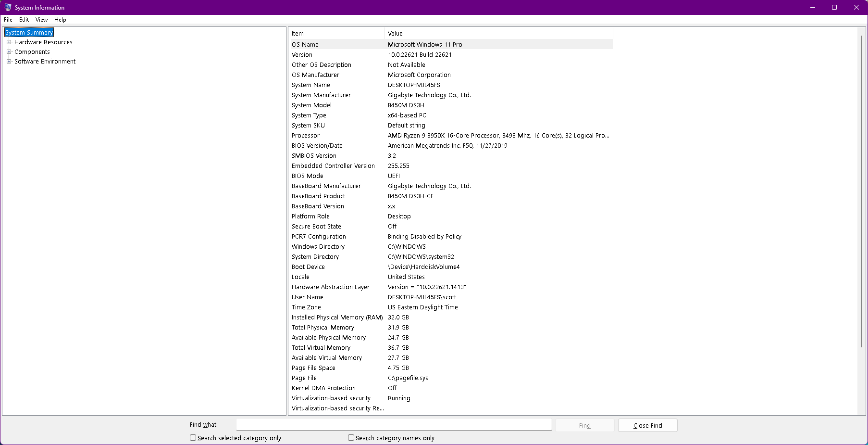Click the Item column header
The height and width of the screenshot is (445, 868).
[336, 33]
